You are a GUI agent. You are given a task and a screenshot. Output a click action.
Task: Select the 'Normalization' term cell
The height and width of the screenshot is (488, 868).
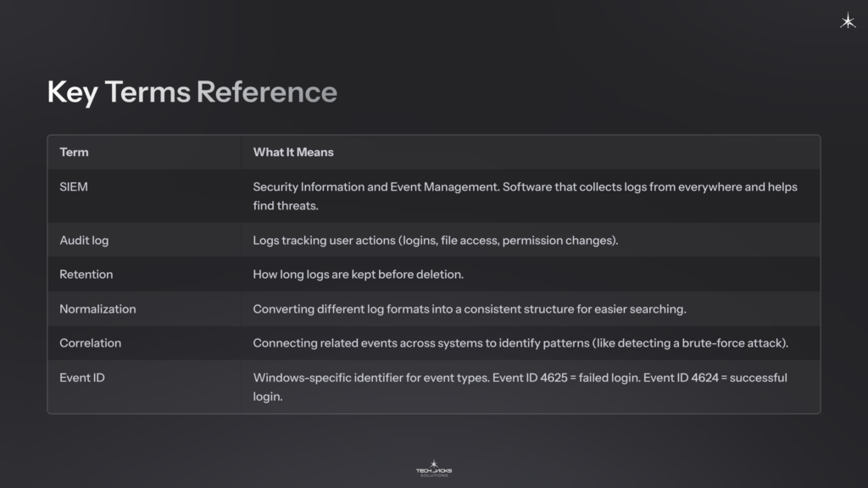97,308
